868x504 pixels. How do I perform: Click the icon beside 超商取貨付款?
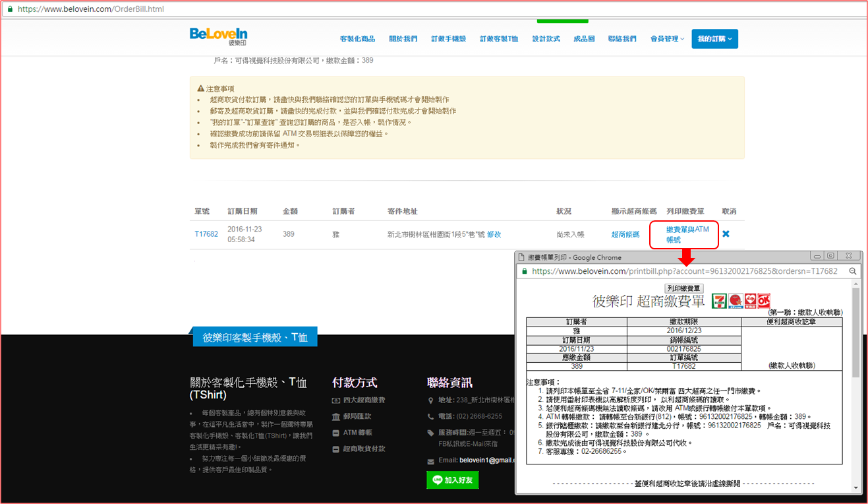coord(336,449)
